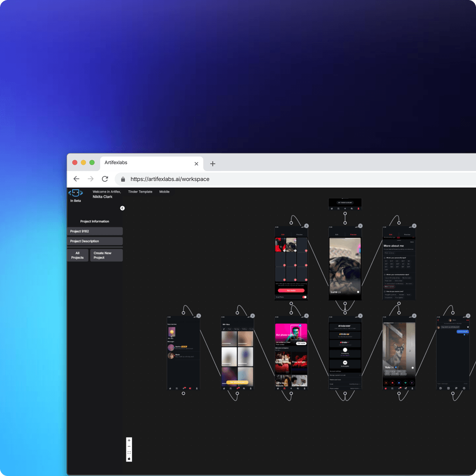Switch to the Tinder Template tab
Viewport: 476px width, 476px height.
(x=140, y=191)
